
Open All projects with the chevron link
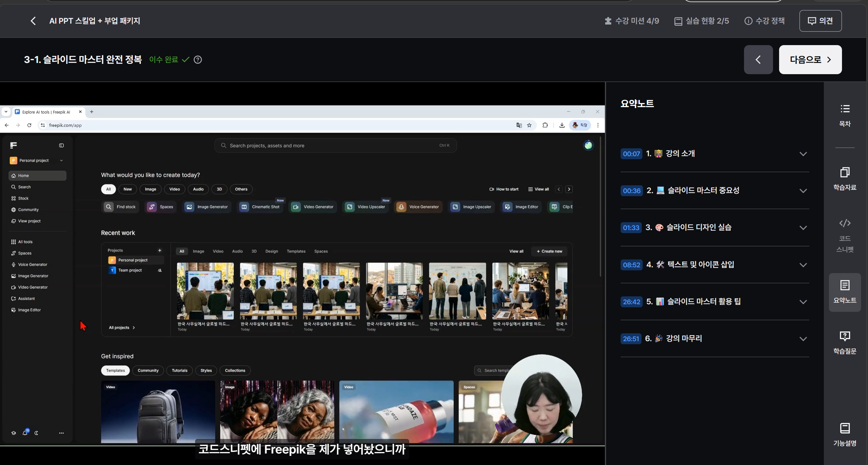click(x=122, y=328)
